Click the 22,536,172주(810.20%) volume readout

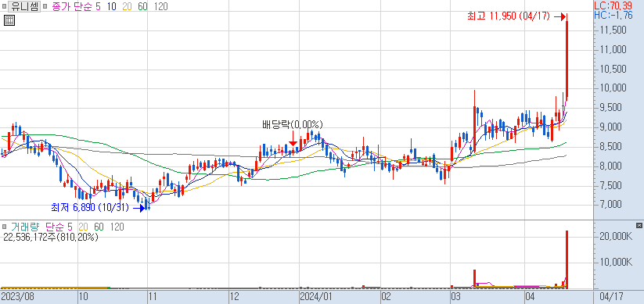click(x=51, y=237)
